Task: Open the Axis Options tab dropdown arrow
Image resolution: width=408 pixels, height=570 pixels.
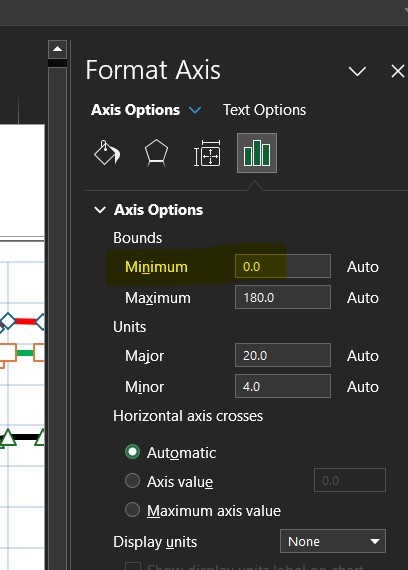Action: point(195,110)
